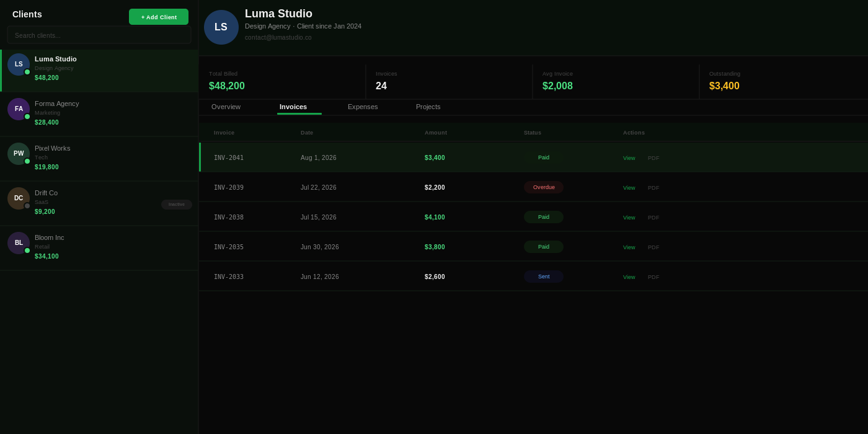
Task: Click the LS avatar in sidebar list
Action: click(x=19, y=64)
